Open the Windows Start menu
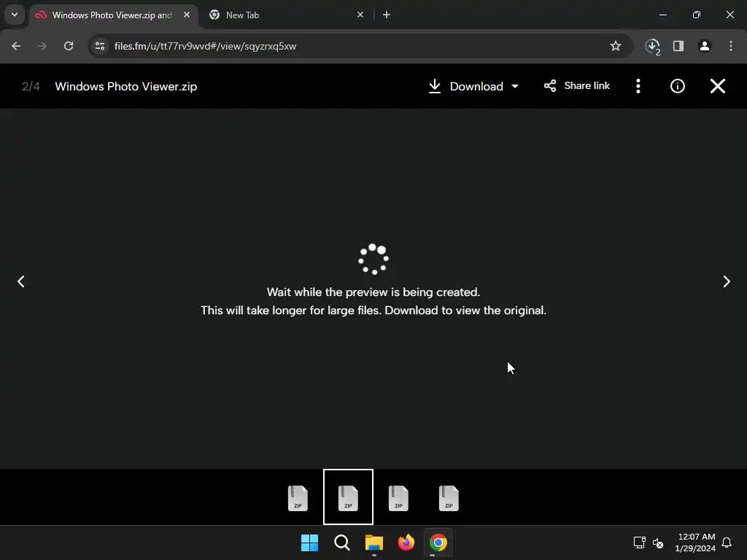 click(x=309, y=542)
